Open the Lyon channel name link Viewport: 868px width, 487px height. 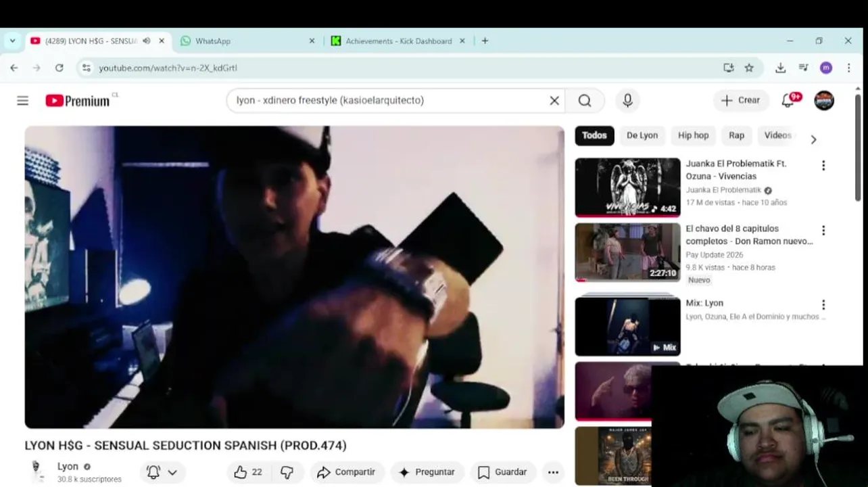[68, 467]
